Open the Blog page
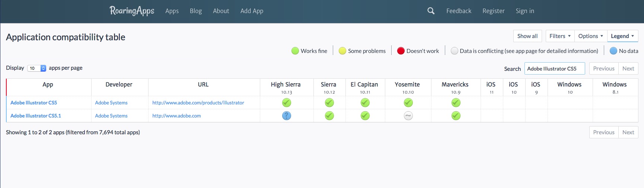Screen dimensions: 644x188 196,11
